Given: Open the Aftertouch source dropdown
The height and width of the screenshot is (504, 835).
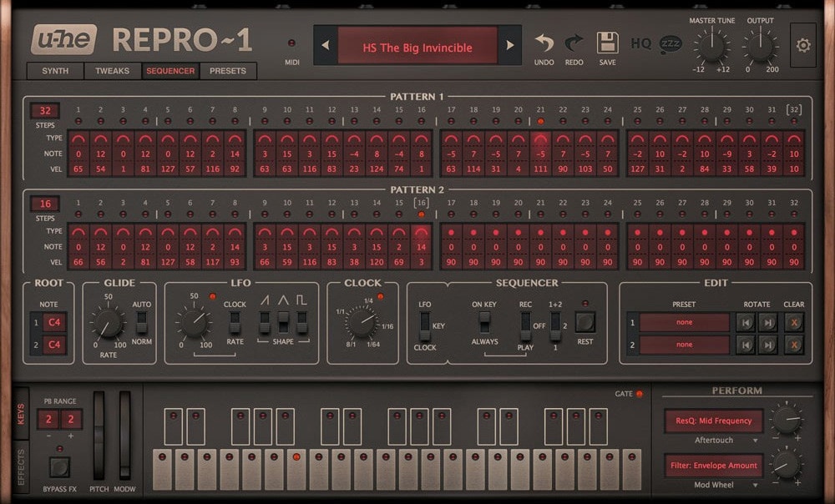Looking at the screenshot, I should tap(726, 440).
